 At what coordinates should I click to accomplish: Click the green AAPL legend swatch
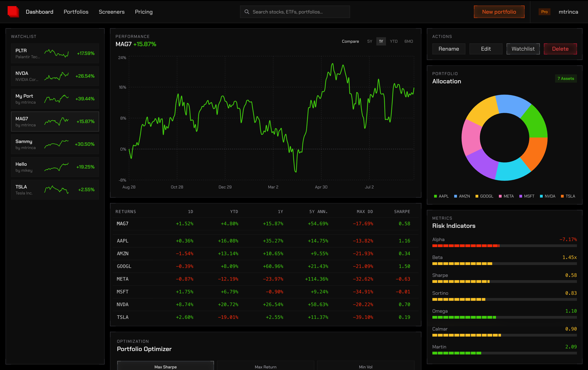click(x=435, y=196)
